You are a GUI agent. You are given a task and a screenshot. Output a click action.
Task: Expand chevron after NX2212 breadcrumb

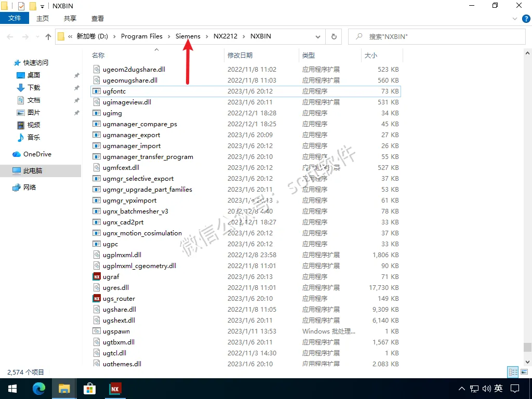coord(244,37)
